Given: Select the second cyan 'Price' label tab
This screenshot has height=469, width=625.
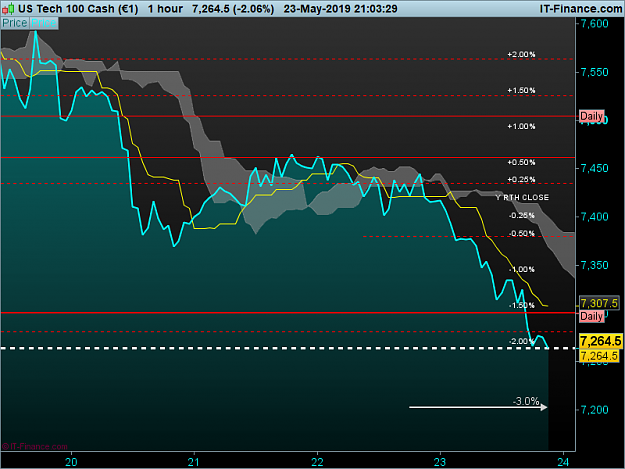Looking at the screenshot, I should pyautogui.click(x=44, y=23).
